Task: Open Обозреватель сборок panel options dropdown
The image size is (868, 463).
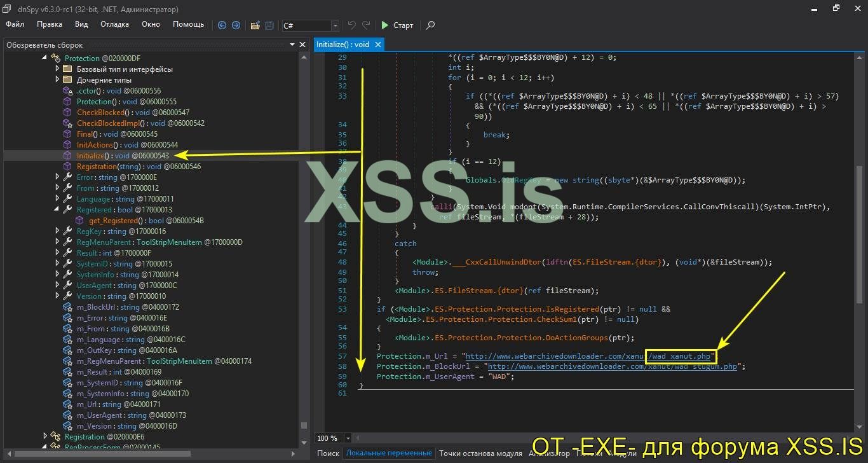Action: 293,45
